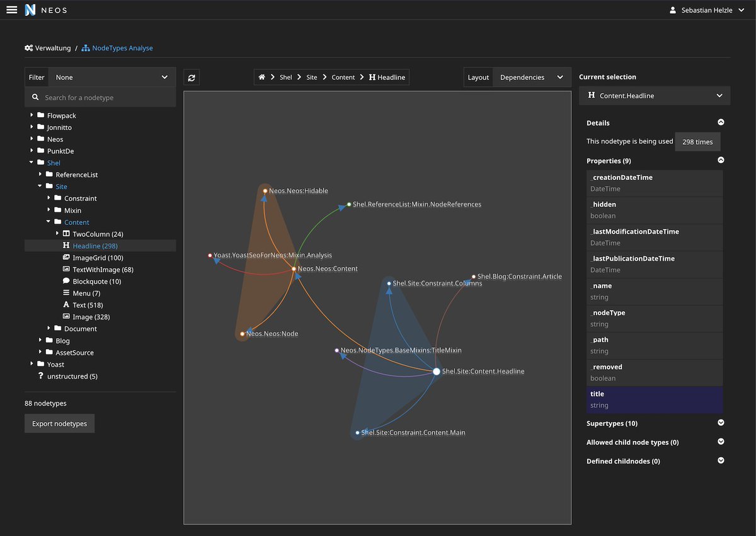Click Shel.Site:Content.Headline graph node
This screenshot has height=536, width=756.
click(436, 372)
